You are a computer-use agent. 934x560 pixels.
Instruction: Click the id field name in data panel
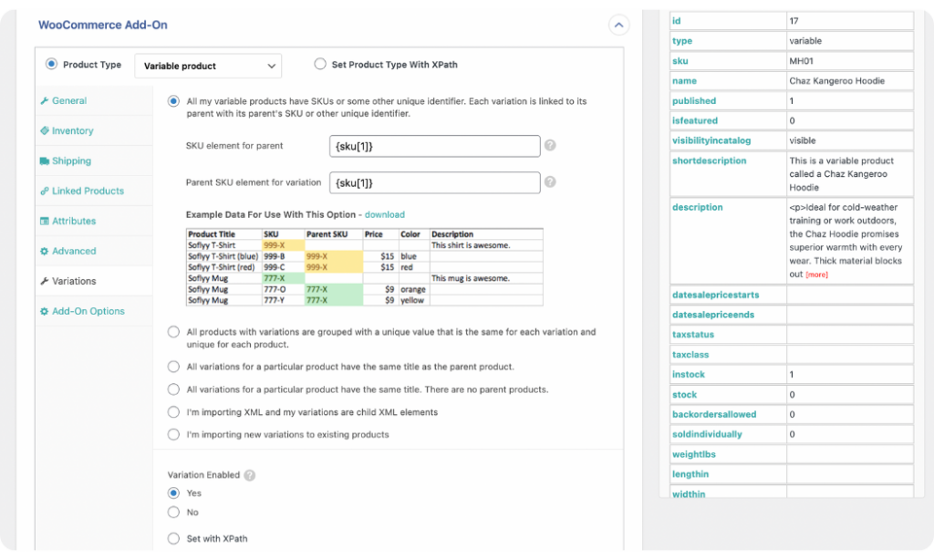click(x=676, y=21)
